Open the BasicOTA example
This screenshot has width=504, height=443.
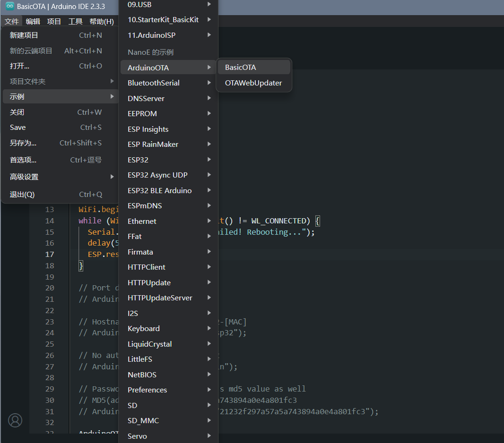point(254,68)
